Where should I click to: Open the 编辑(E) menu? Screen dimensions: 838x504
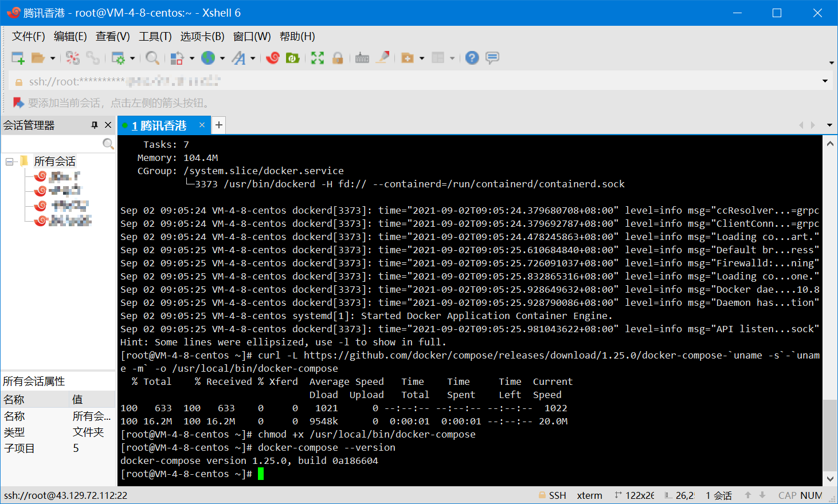click(x=71, y=37)
